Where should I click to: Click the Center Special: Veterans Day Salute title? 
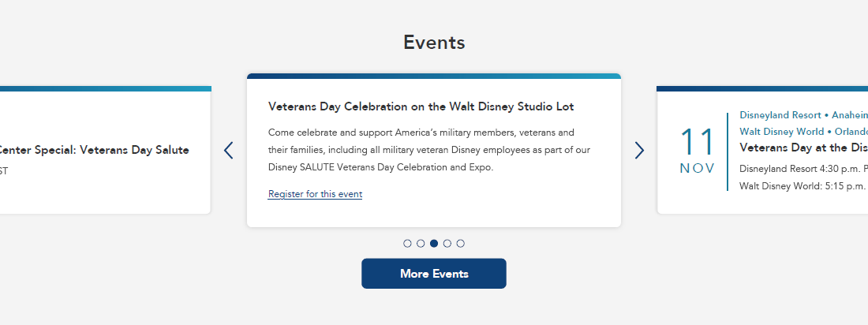(95, 150)
